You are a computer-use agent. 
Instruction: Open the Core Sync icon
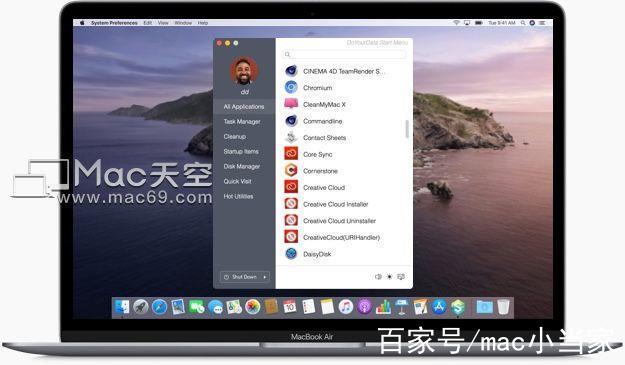(x=291, y=154)
